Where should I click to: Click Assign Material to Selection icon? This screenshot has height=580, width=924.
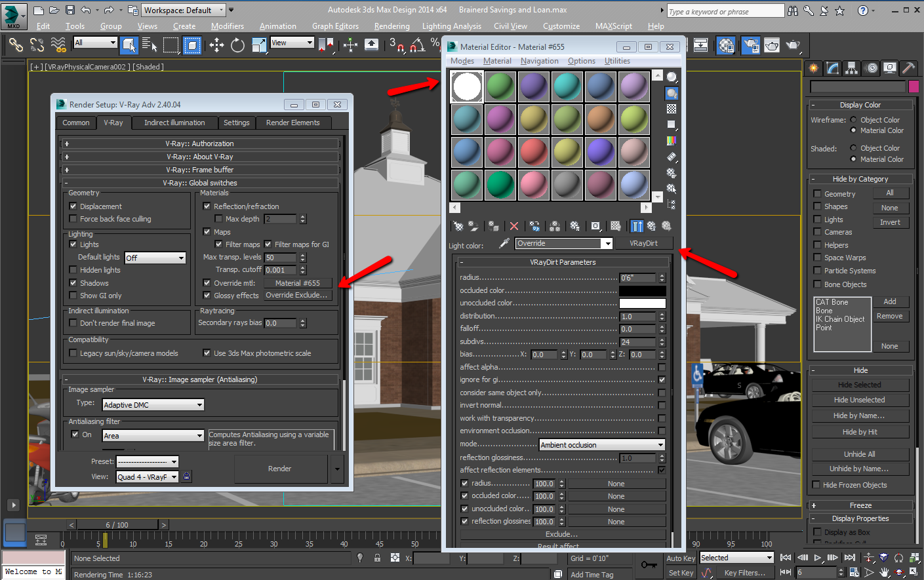[x=494, y=226]
